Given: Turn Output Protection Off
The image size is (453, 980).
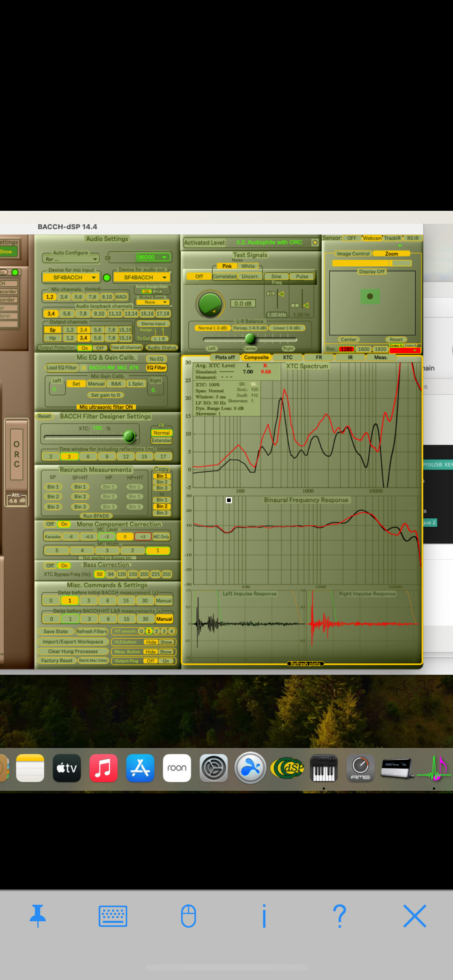Looking at the screenshot, I should pyautogui.click(x=100, y=348).
